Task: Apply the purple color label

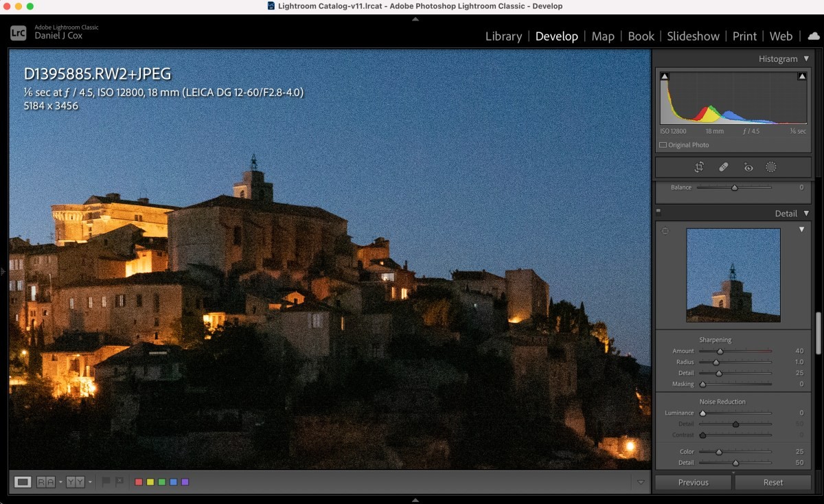Action: tap(185, 482)
